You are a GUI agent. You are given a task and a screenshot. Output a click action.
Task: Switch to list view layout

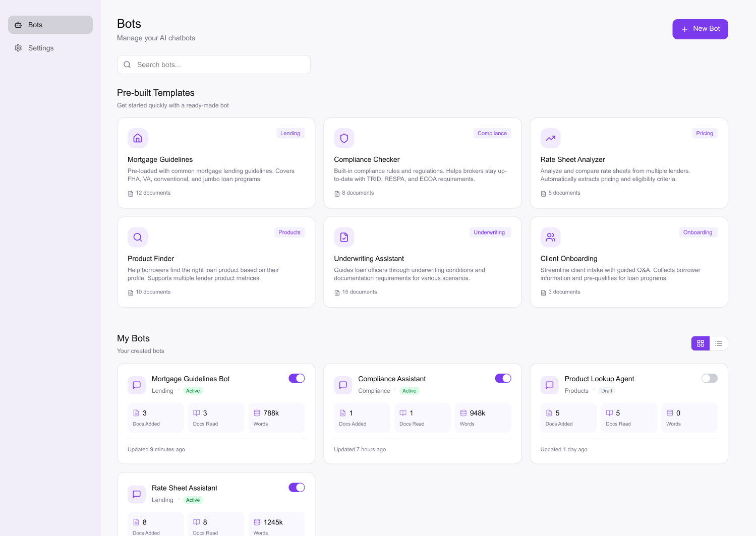pos(719,343)
